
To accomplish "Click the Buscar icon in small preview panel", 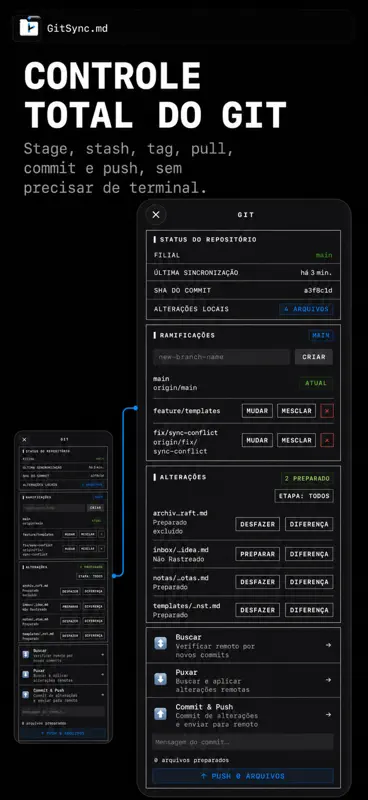I will click(26, 655).
